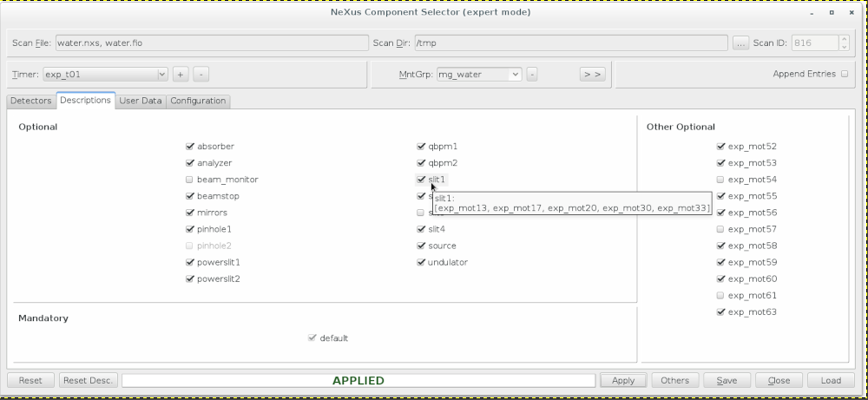This screenshot has height=400, width=868.
Task: Load a profile with the Load button
Action: click(831, 381)
